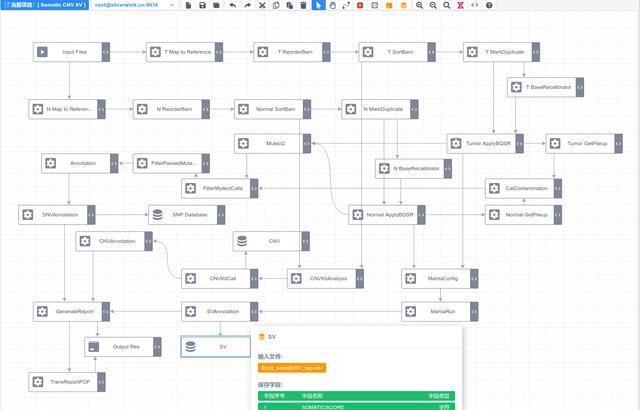Select the SV database node
Image resolution: width=640 pixels, height=410 pixels.
tap(216, 347)
